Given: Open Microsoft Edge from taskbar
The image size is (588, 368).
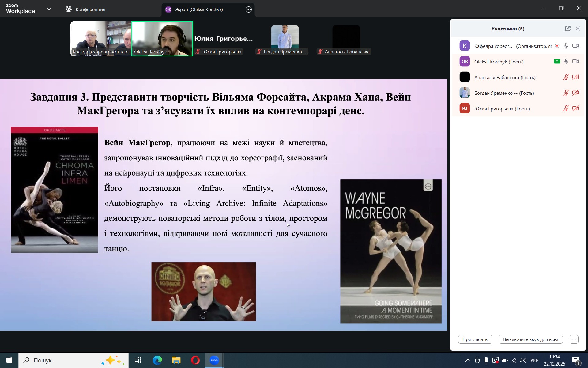Looking at the screenshot, I should 157,360.
